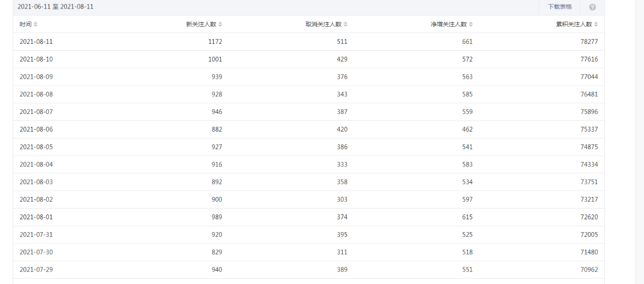Select the 2021-08-10 row date
644x284 pixels.
(36, 59)
